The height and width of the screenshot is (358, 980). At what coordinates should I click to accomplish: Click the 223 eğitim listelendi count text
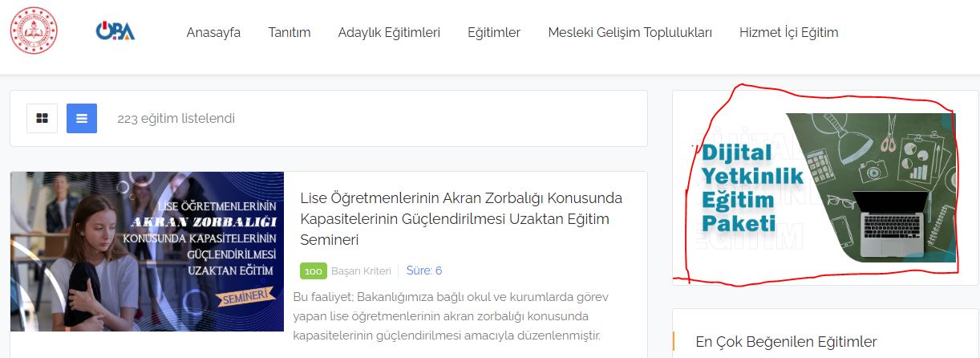(x=176, y=119)
